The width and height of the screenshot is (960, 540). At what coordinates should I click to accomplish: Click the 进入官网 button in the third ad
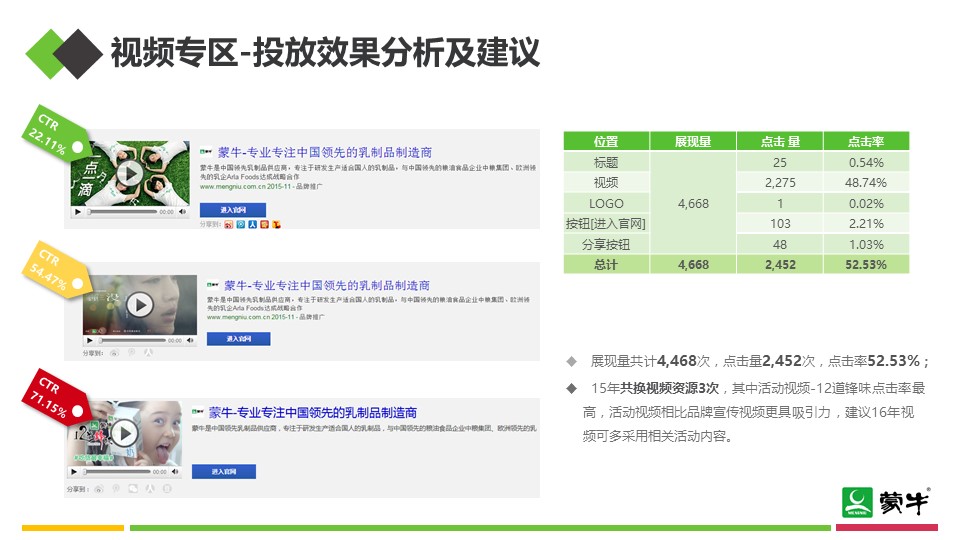tap(223, 471)
